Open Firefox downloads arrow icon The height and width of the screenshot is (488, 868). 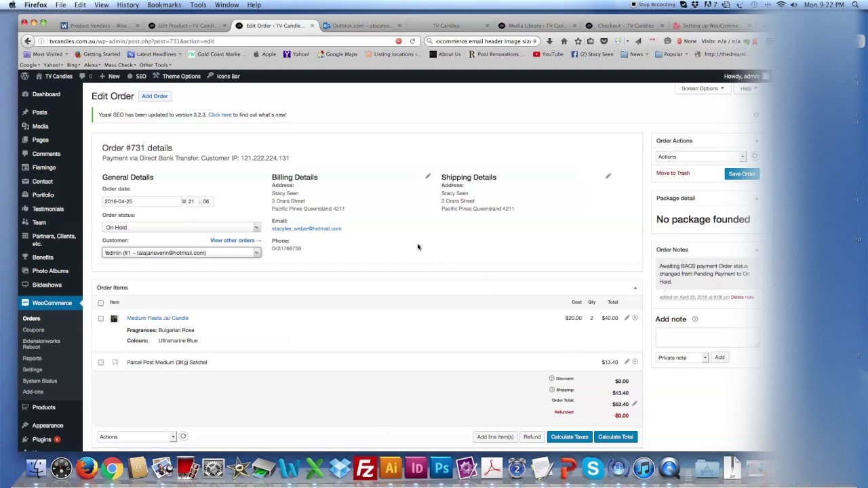[x=549, y=41]
